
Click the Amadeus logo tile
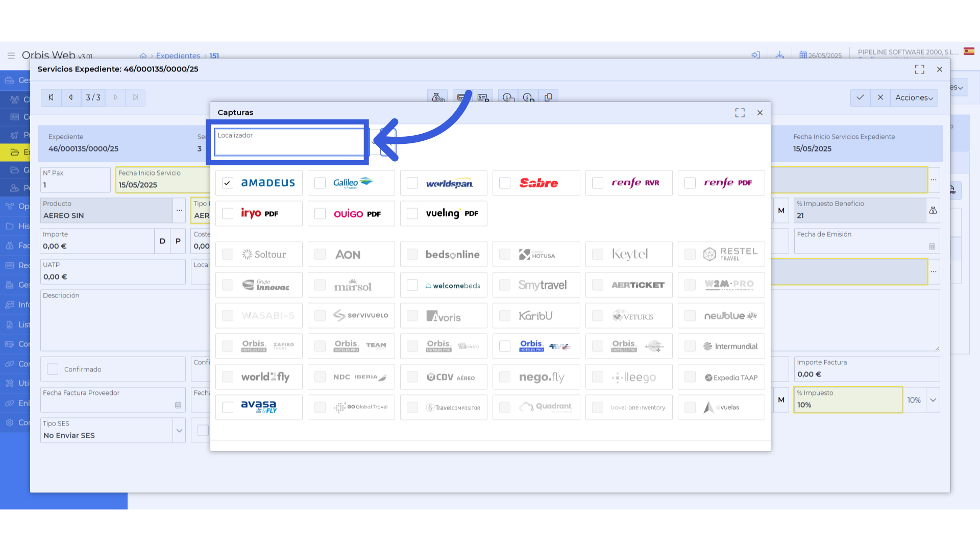268,183
